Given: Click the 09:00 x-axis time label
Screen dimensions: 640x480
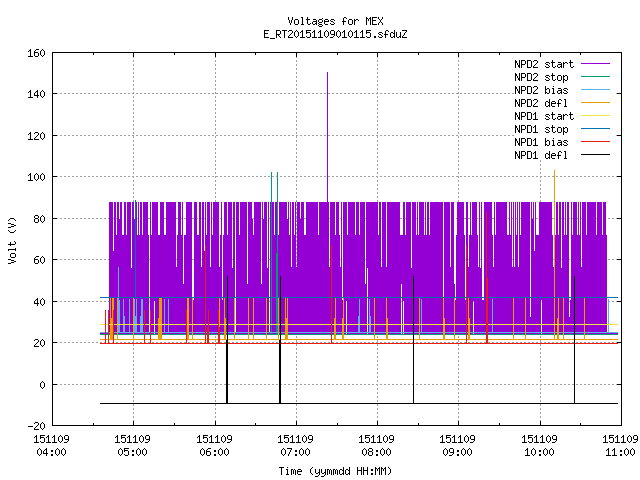Looking at the screenshot, I should pos(457,452).
